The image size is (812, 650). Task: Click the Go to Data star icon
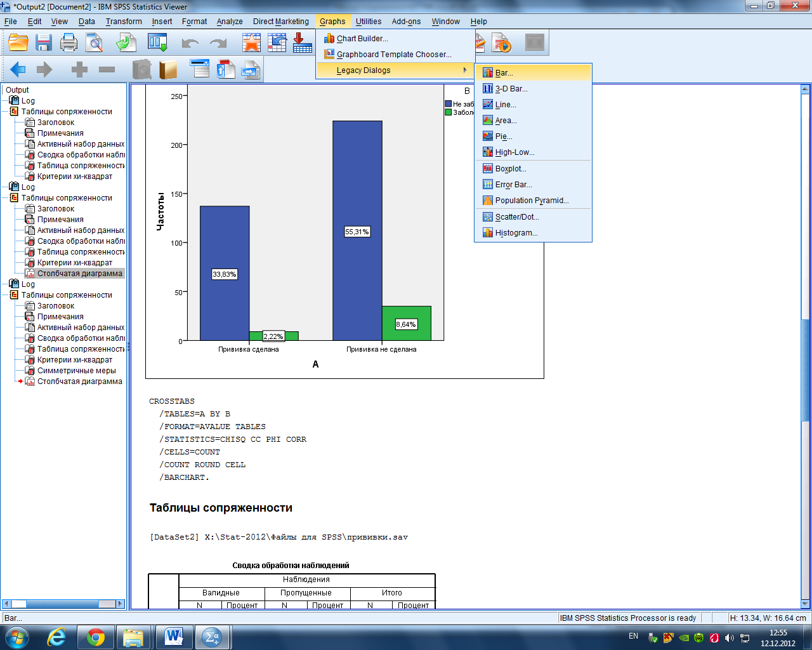click(x=252, y=43)
